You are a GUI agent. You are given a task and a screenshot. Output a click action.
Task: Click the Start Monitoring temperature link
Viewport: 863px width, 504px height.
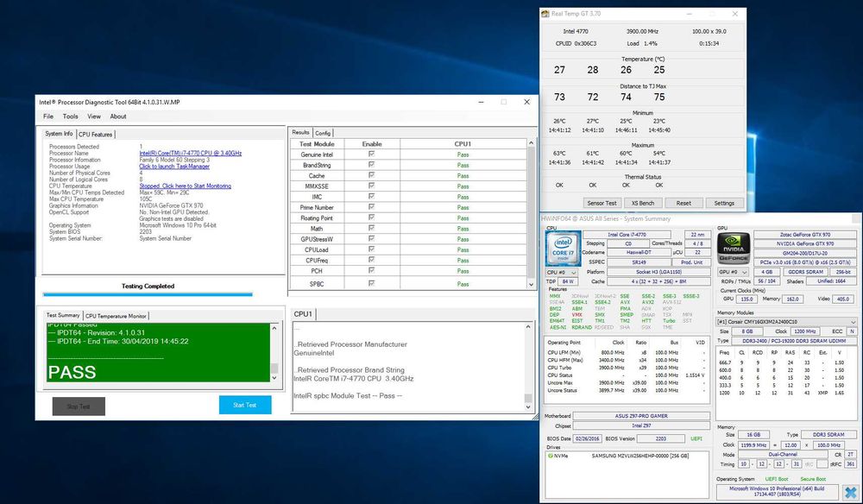pyautogui.click(x=185, y=186)
